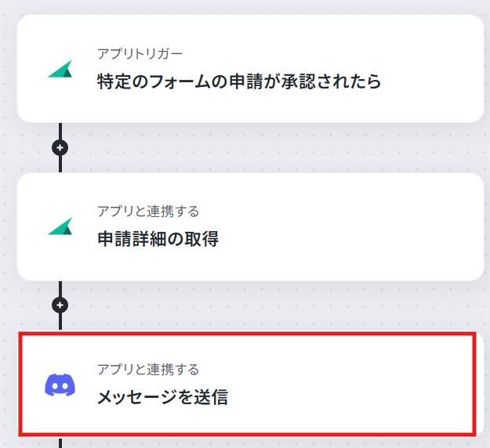Click the connector line just below the 申請詳細の取得 card
Image resolution: width=490 pixels, height=448 pixels.
coord(60,289)
